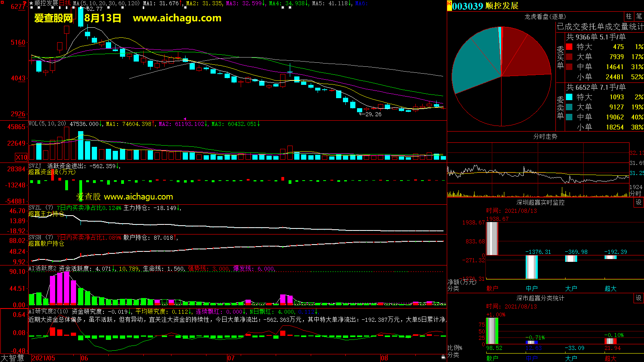Viewport: 644px width, 362px height.
Task: Open 设 settings for 深市超赢分类统计
Action: 639,298
